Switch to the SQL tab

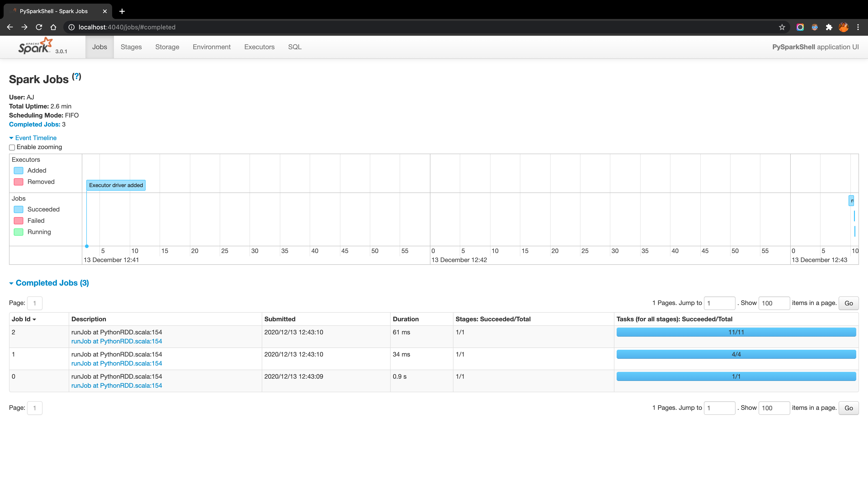coord(295,47)
